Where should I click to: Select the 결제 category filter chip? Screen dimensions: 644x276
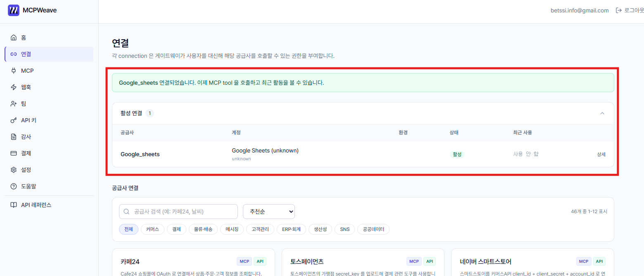point(176,229)
